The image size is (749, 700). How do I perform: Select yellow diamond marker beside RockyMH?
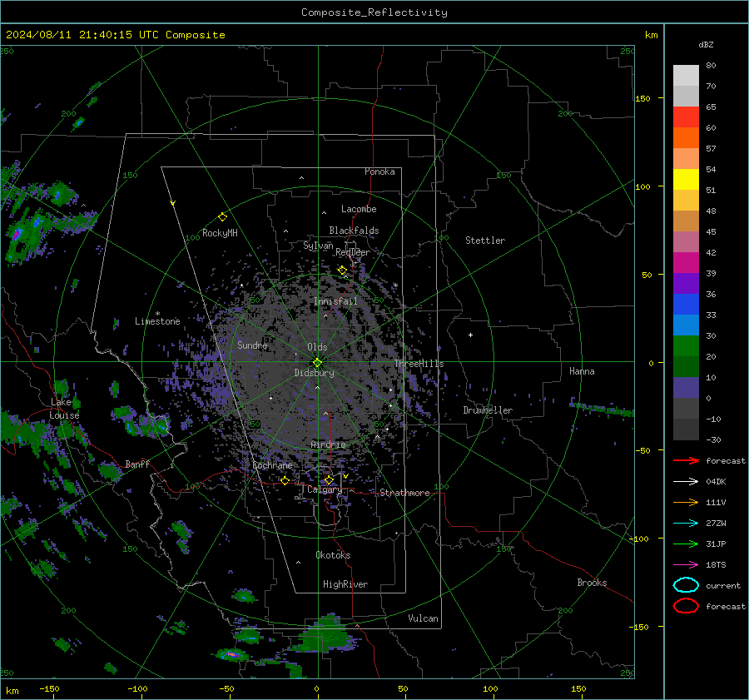(222, 217)
